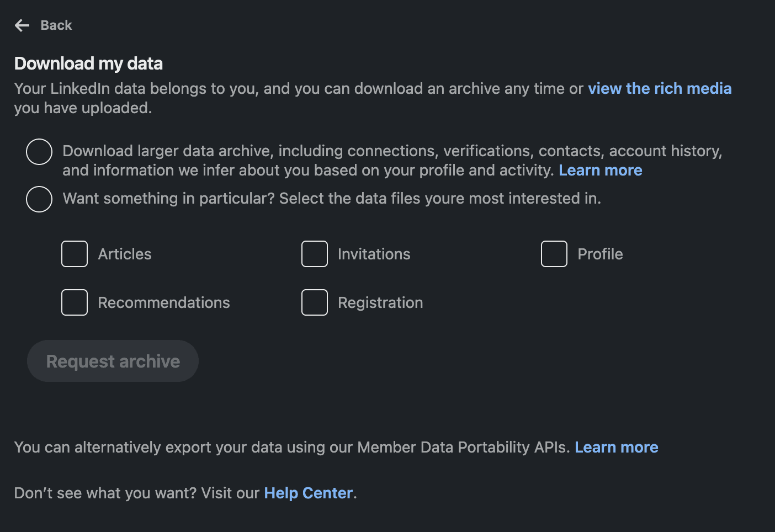
Task: Toggle the Profile checkbox
Action: coord(554,254)
